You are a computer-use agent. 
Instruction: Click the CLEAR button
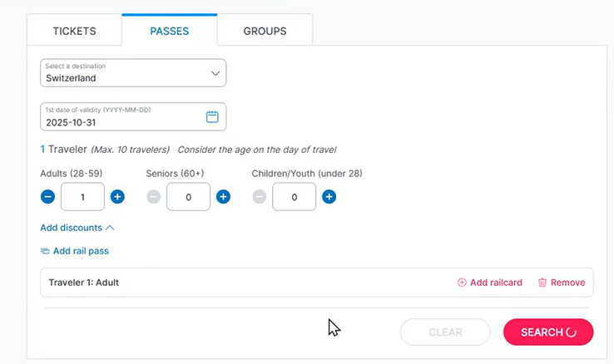click(x=445, y=332)
